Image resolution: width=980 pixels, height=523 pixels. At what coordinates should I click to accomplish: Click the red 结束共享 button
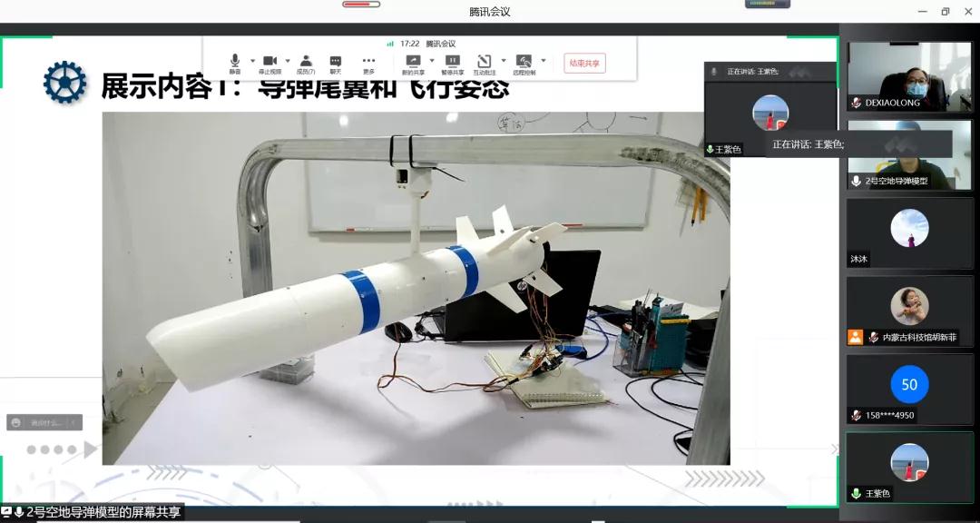(x=584, y=63)
